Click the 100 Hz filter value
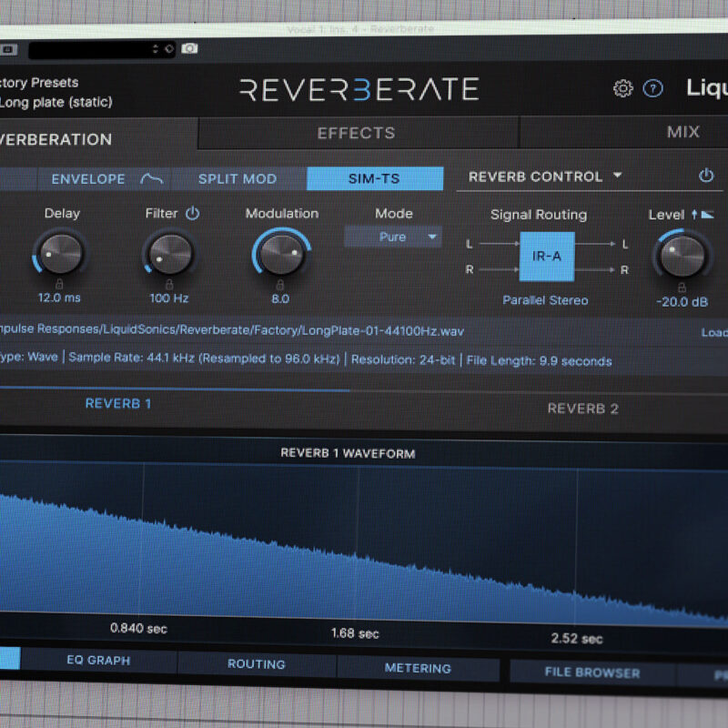The width and height of the screenshot is (728, 728). 169,298
